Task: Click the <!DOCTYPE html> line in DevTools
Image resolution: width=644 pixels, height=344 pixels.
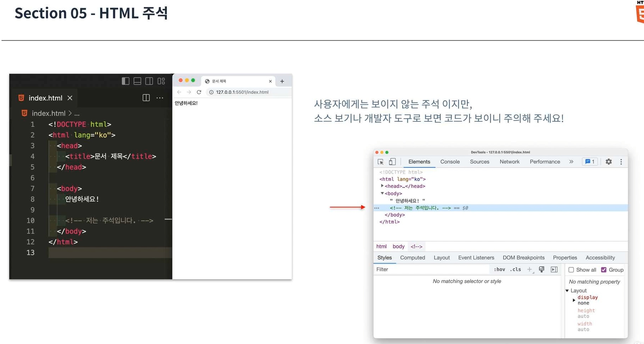Action: click(x=401, y=172)
